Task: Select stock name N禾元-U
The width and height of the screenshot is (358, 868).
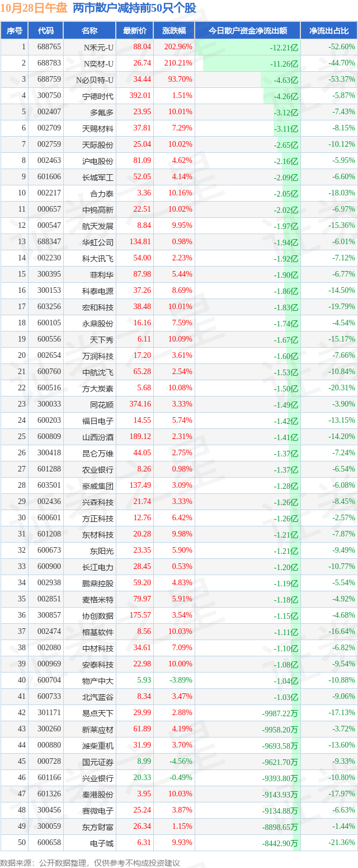Action: point(98,47)
